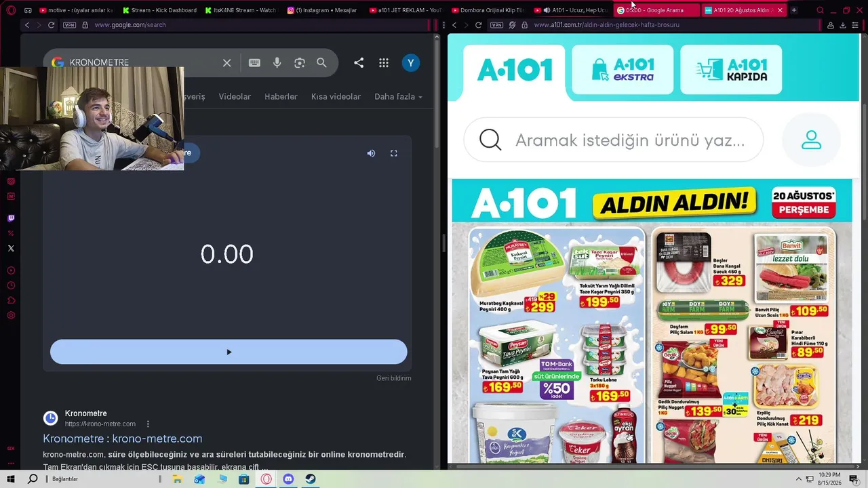This screenshot has width=868, height=488.
Task: Clear the KRONOMETRE search box text
Action: click(227, 63)
